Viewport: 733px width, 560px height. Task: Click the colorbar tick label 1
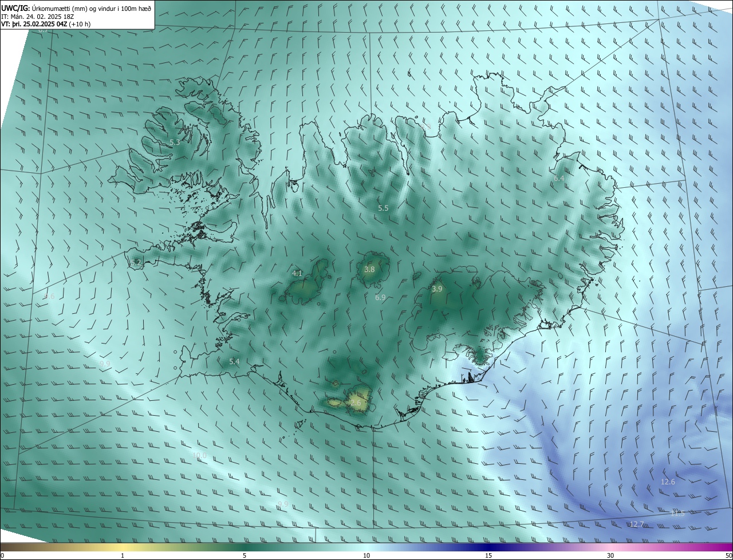coord(123,555)
